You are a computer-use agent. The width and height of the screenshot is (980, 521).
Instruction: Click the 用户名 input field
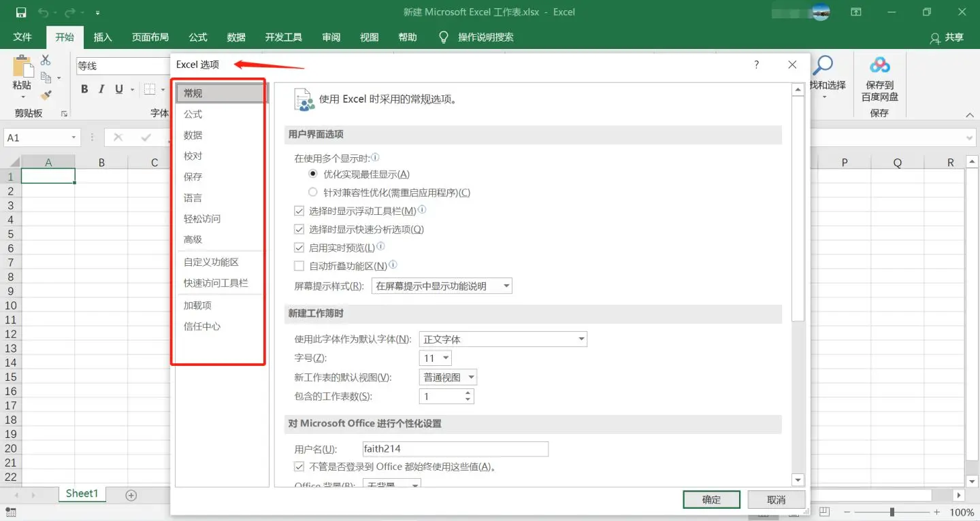[x=455, y=449]
